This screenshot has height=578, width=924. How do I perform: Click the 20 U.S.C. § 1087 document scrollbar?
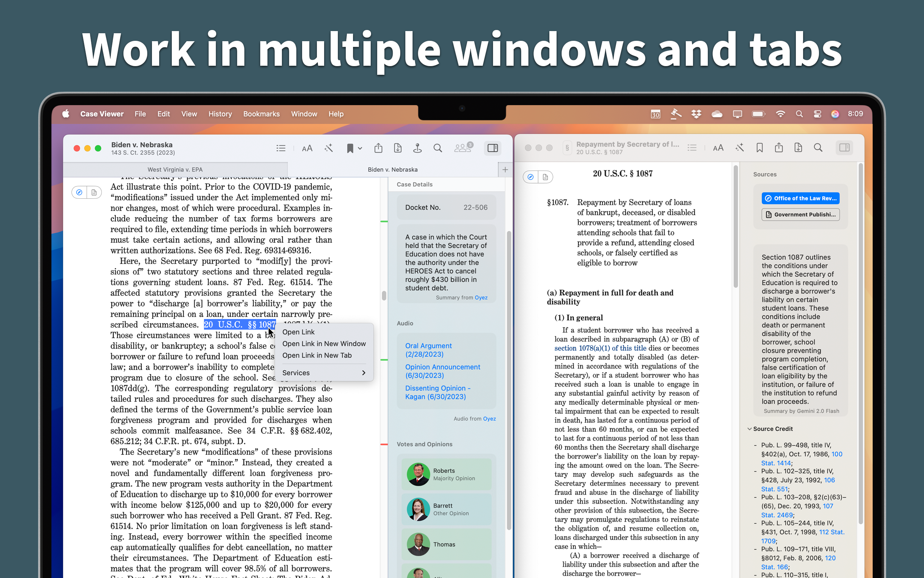(x=735, y=227)
